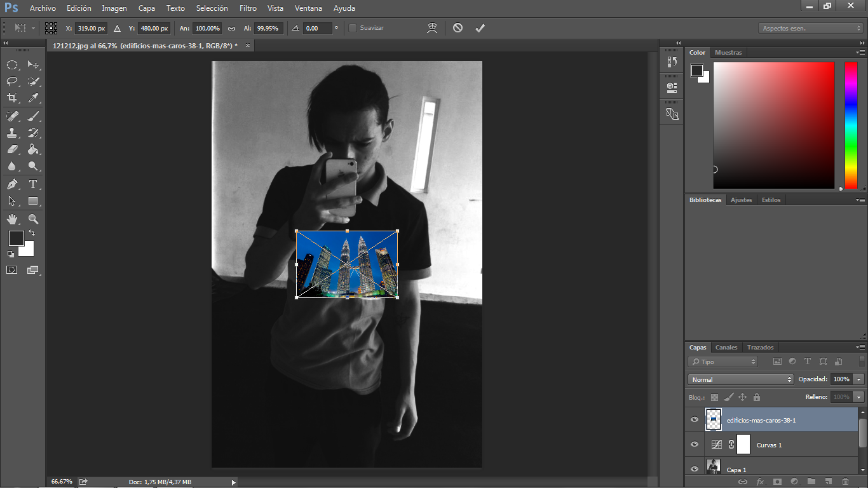Screen dimensions: 868x488
Task: Toggle Quick Mask mode
Action: (12, 270)
